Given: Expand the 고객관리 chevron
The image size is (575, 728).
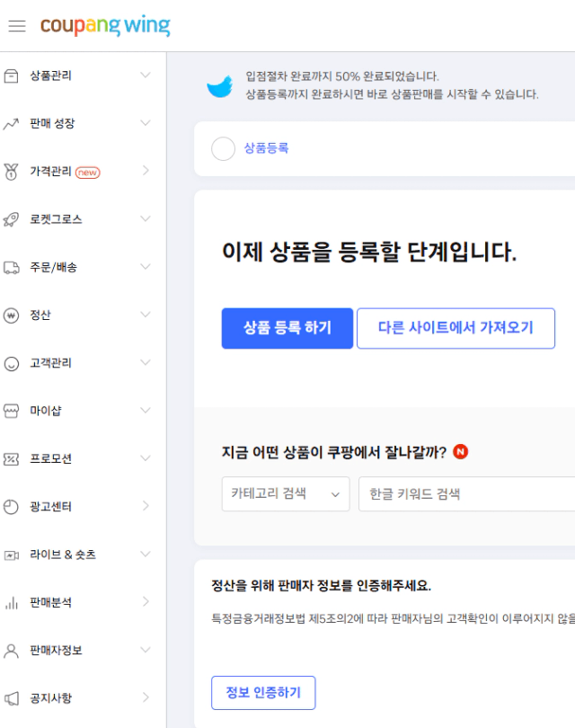Looking at the screenshot, I should 146,362.
